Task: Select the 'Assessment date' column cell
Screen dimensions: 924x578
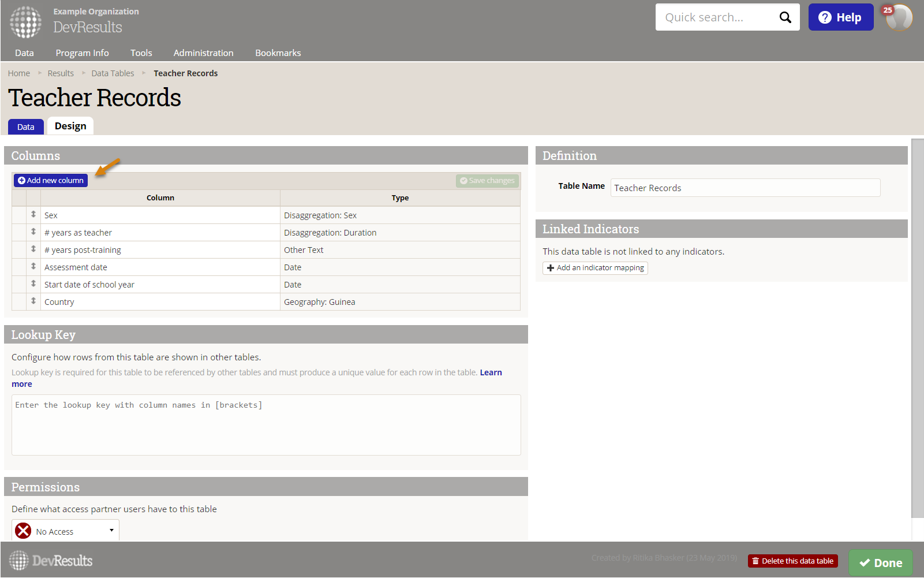Action: (x=160, y=267)
